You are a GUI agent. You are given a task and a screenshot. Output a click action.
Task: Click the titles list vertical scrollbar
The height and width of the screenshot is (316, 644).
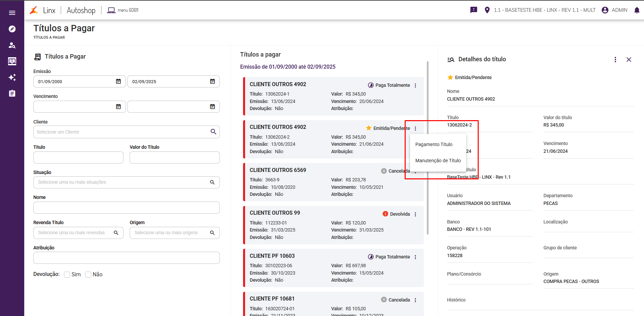[428, 148]
